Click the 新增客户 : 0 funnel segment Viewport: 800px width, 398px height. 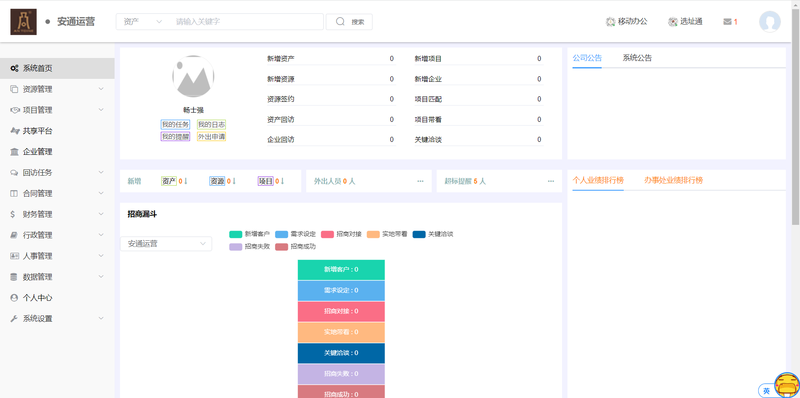point(341,270)
